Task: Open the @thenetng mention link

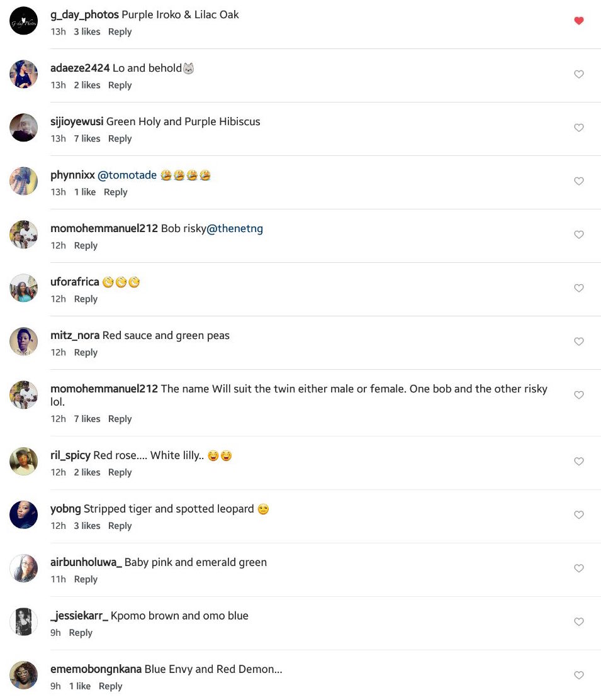Action: [x=234, y=228]
